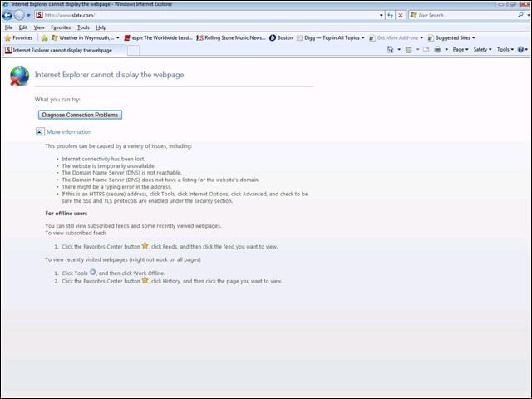The image size is (532, 399).
Task: Click the Slate site icon in address bar
Action: click(40, 15)
